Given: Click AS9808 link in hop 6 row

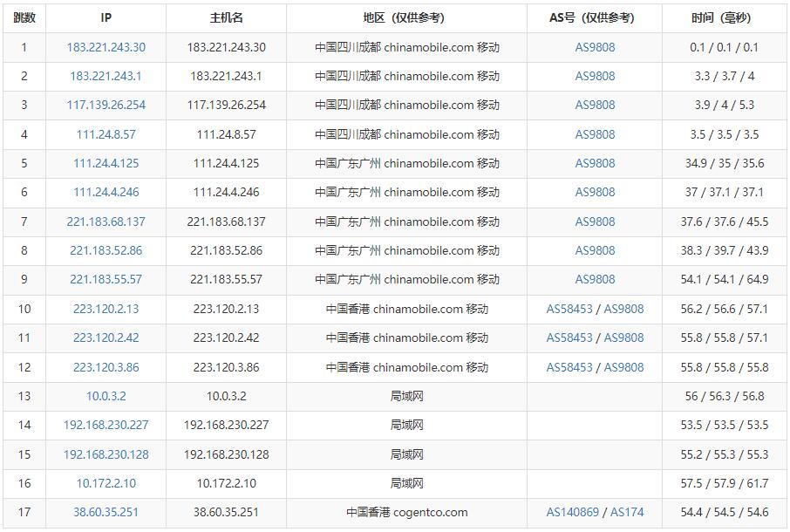Looking at the screenshot, I should (x=595, y=192).
